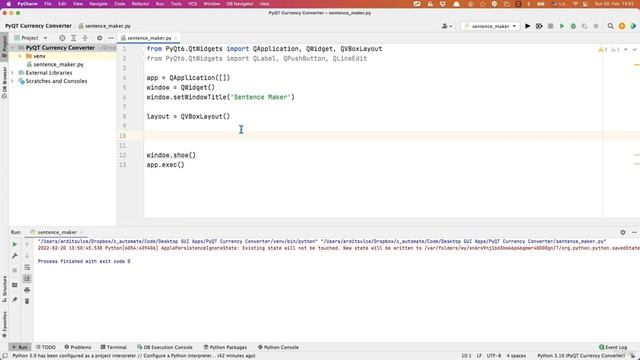The width and height of the screenshot is (640, 360).
Task: Hide the Project tool window
Action: (x=111, y=38)
